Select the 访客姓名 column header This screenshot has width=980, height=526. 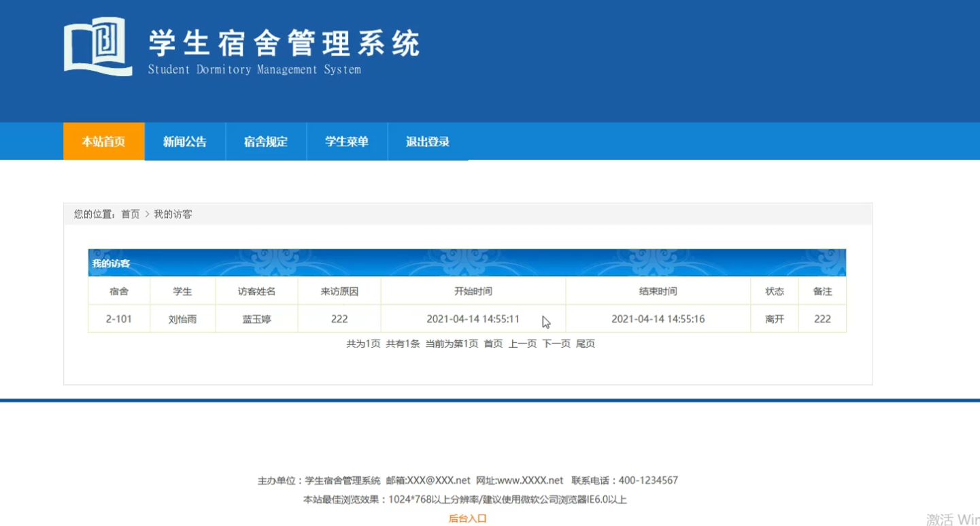pyautogui.click(x=256, y=291)
